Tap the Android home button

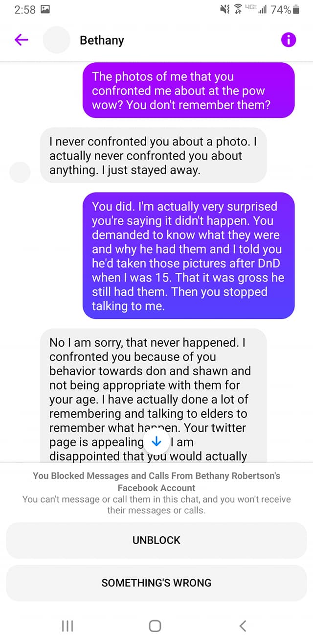click(155, 625)
